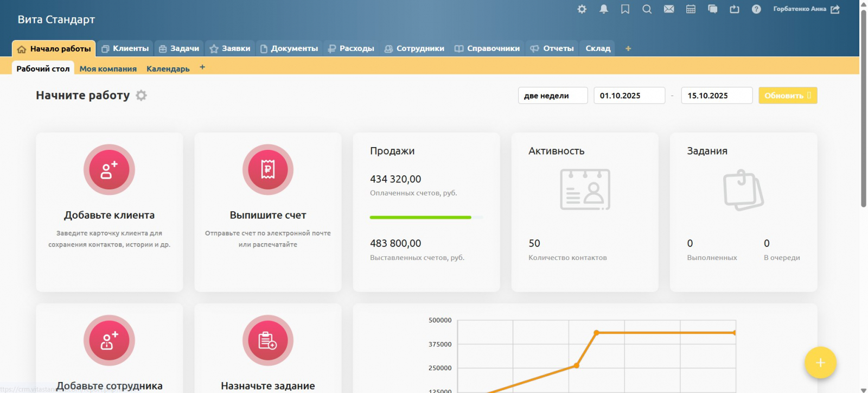Open the Отчеты tab
The height and width of the screenshot is (393, 868).
(x=552, y=48)
